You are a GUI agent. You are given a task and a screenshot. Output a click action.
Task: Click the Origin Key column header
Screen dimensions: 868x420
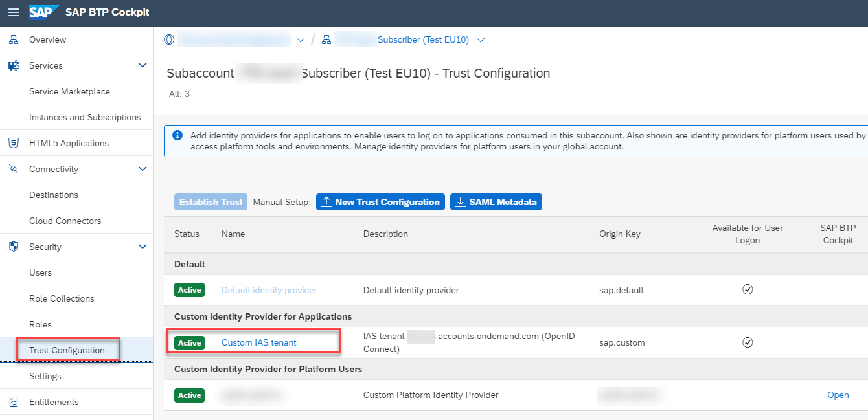[x=620, y=234]
